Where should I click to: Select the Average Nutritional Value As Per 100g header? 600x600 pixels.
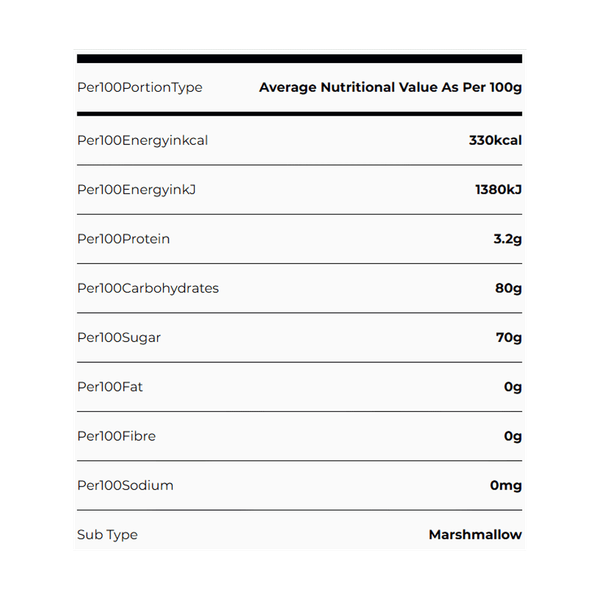(x=390, y=88)
